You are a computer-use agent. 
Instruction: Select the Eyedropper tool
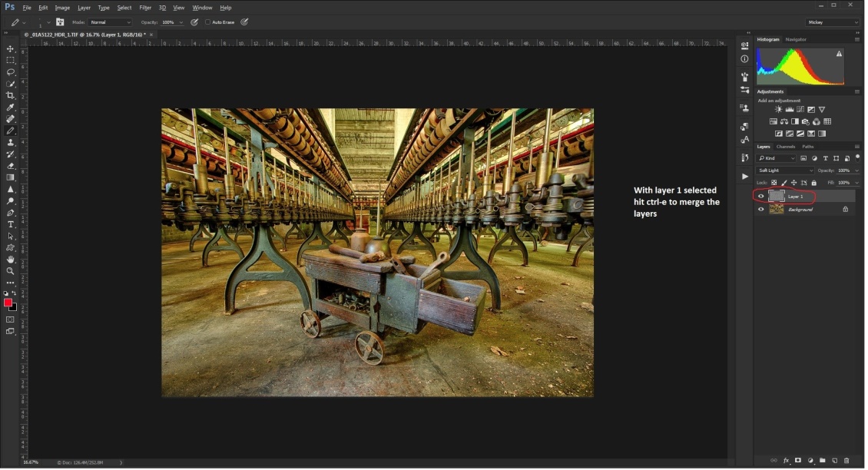click(10, 108)
